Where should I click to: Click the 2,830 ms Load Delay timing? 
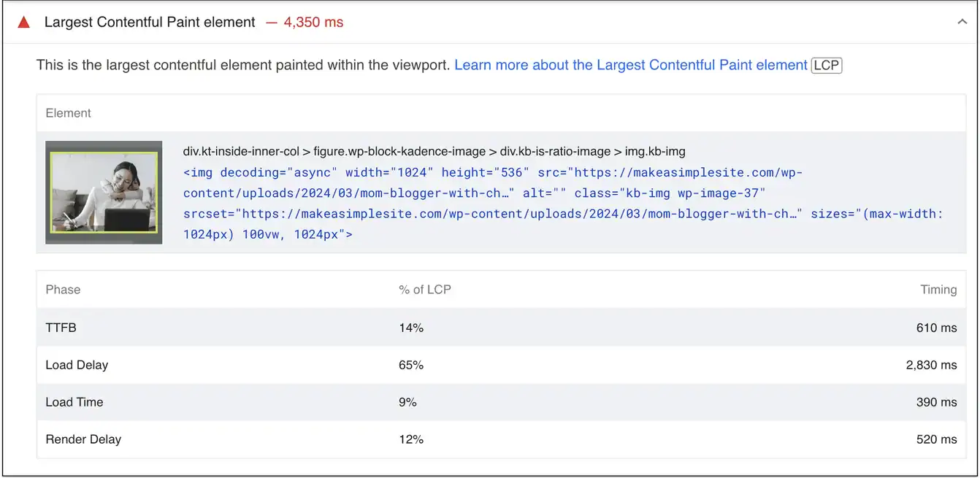931,365
